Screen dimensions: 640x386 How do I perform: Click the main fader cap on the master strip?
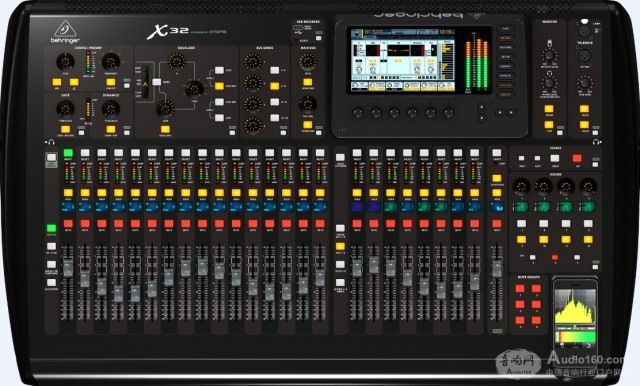pos(496,269)
